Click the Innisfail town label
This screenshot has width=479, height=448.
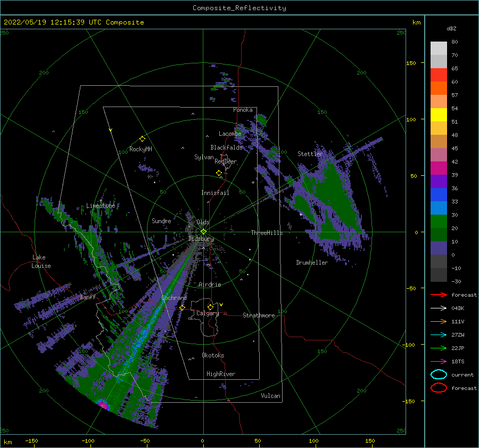click(x=215, y=193)
